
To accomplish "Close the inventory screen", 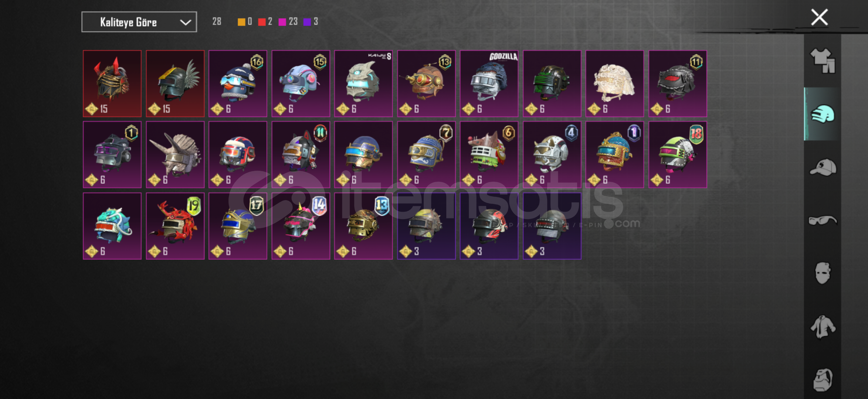I will tap(819, 17).
